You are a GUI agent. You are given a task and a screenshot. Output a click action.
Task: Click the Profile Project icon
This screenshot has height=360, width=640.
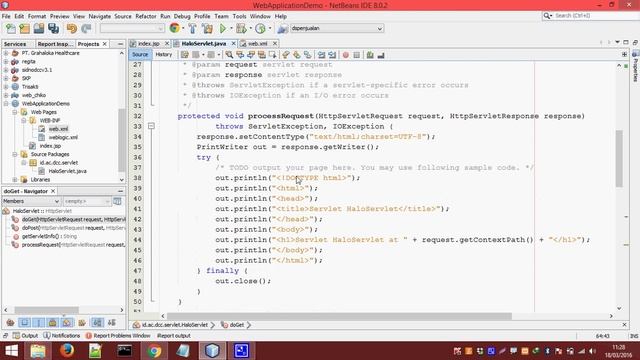pyautogui.click(x=260, y=28)
